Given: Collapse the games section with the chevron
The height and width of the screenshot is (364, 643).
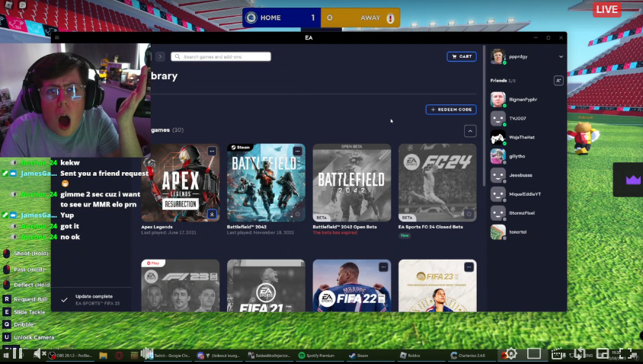Looking at the screenshot, I should click(x=470, y=131).
